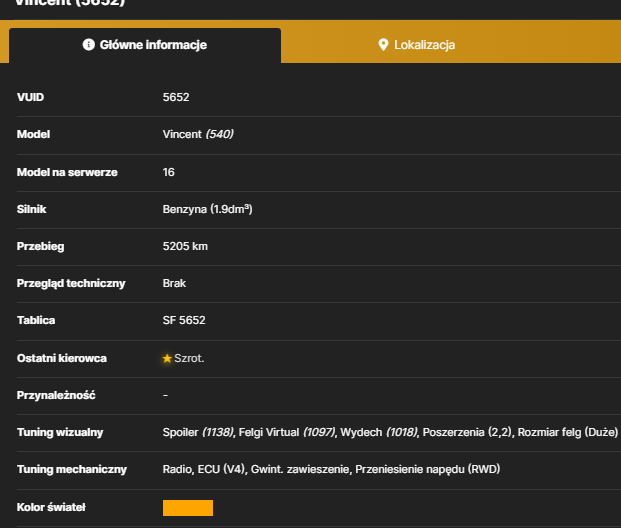Viewport: 621px width, 528px height.
Task: Select the Przynależność row label
Action: 56,395
